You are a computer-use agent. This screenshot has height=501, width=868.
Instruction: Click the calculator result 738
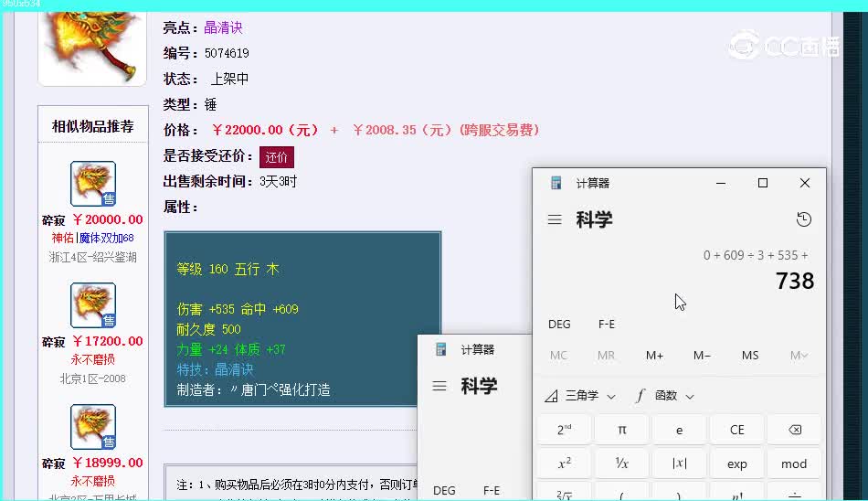pyautogui.click(x=795, y=281)
